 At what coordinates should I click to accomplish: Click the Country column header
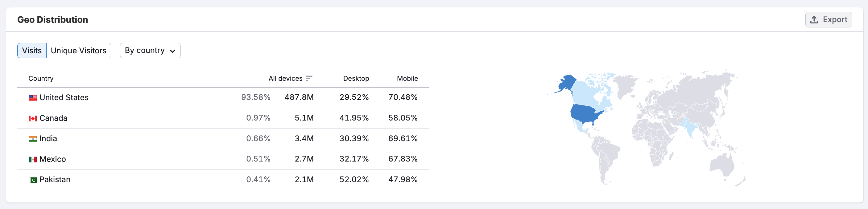[41, 79]
